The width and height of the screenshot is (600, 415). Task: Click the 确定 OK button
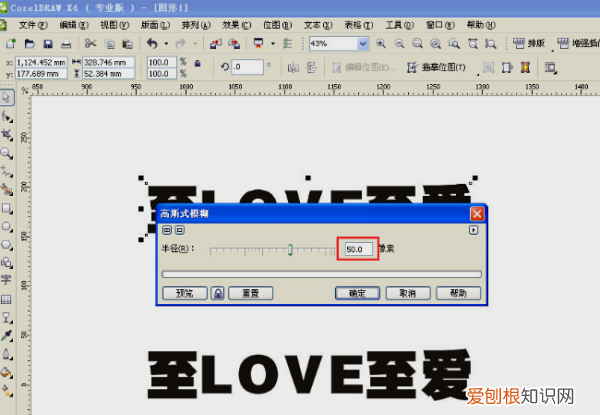click(x=357, y=293)
